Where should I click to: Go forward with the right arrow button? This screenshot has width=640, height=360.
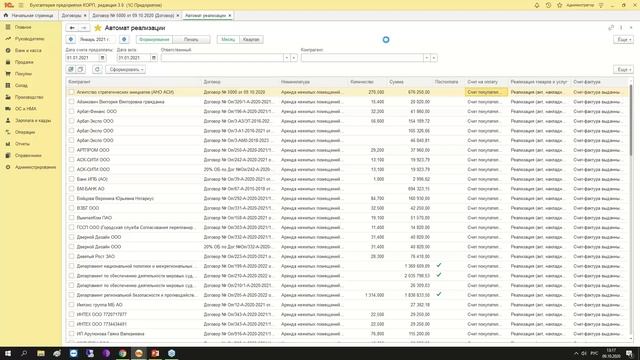click(x=84, y=28)
